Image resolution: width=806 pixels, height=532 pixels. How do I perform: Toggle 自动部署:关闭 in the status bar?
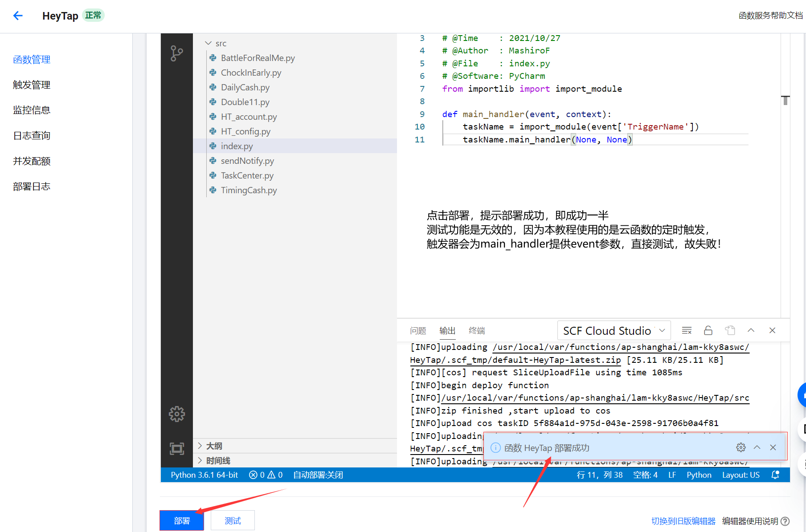click(318, 475)
